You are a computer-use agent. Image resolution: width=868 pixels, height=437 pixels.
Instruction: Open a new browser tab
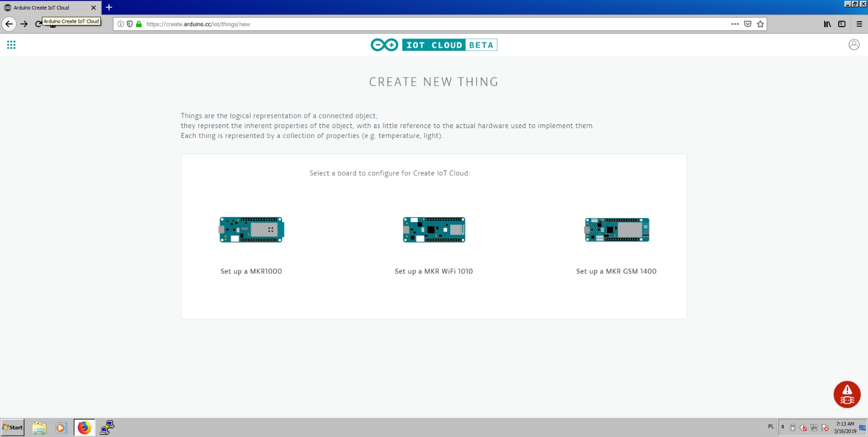109,8
